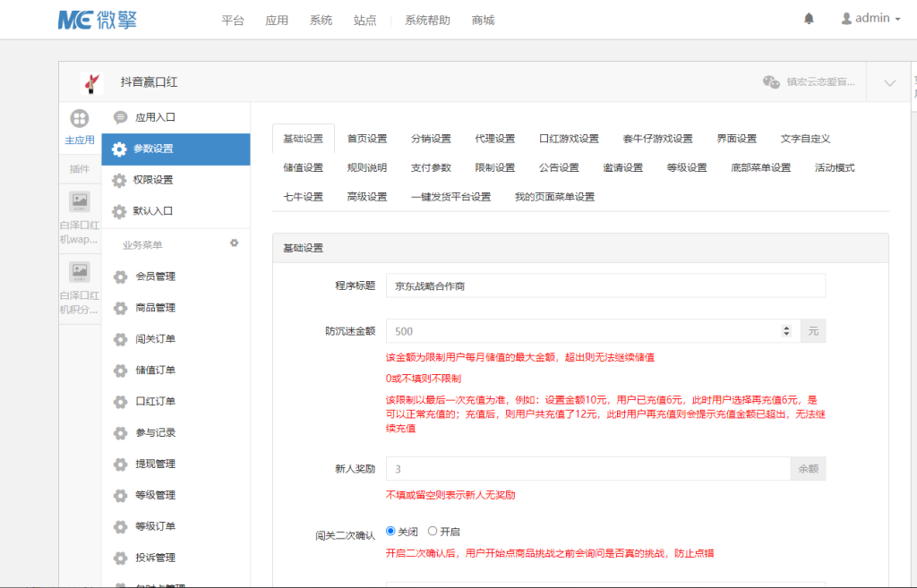The width and height of the screenshot is (917, 588).
Task: Select 关闭 for 闯关二次确认
Action: point(390,531)
